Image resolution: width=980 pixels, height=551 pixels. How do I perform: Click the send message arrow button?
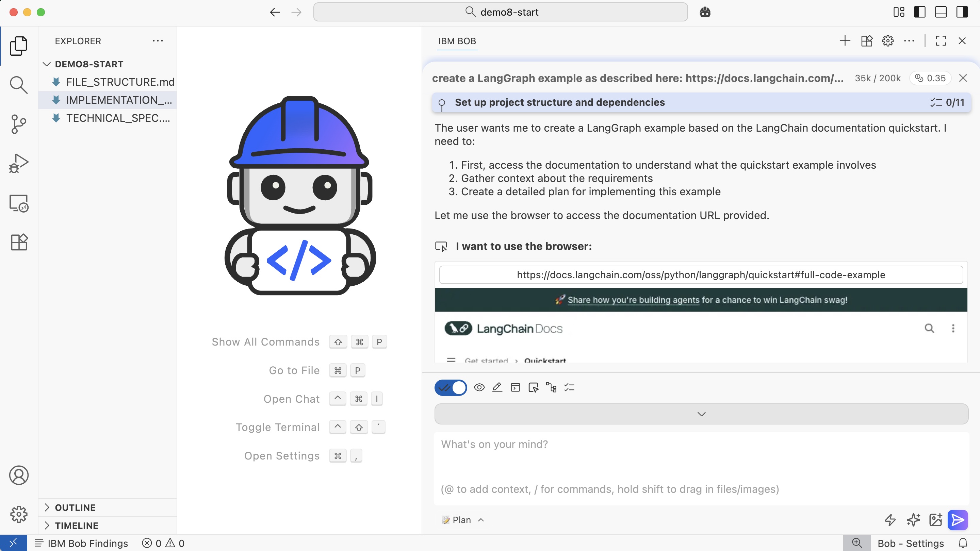(957, 519)
